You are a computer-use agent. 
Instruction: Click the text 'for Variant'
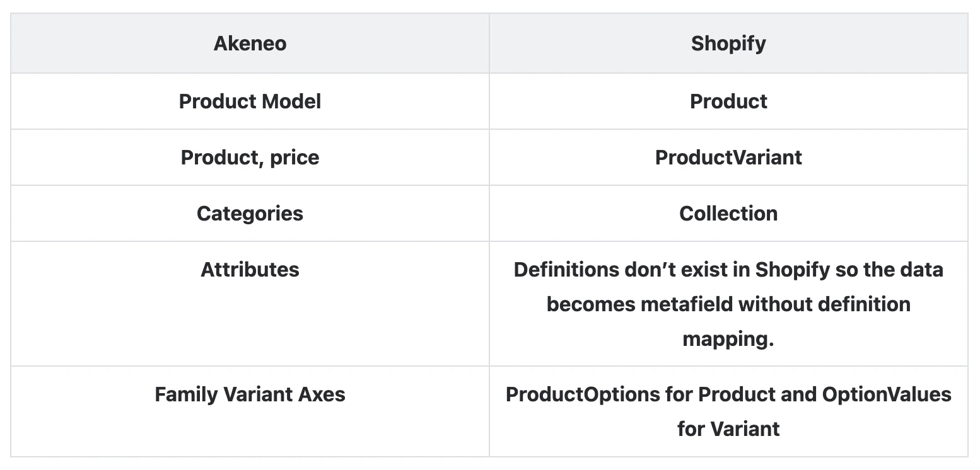[728, 429]
